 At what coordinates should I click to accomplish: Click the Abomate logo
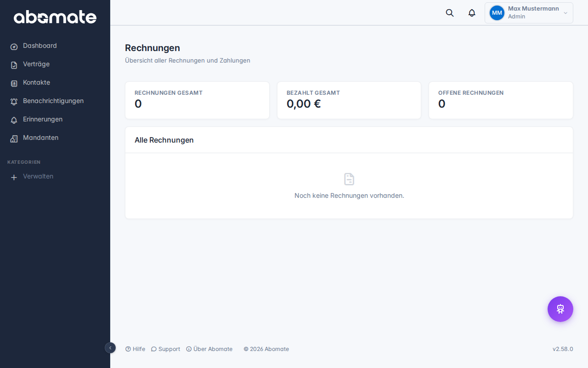[x=55, y=17]
